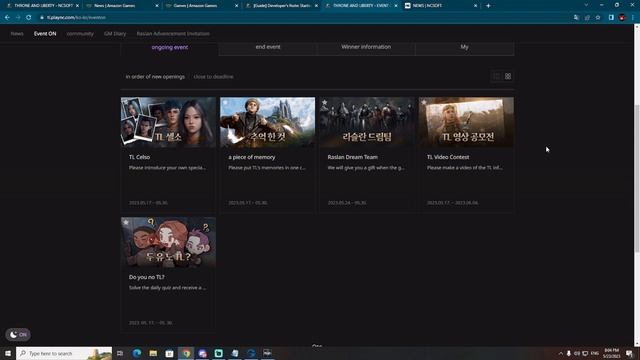640x360 pixels.
Task: Translate this page icon in address bar
Action: coord(576,18)
